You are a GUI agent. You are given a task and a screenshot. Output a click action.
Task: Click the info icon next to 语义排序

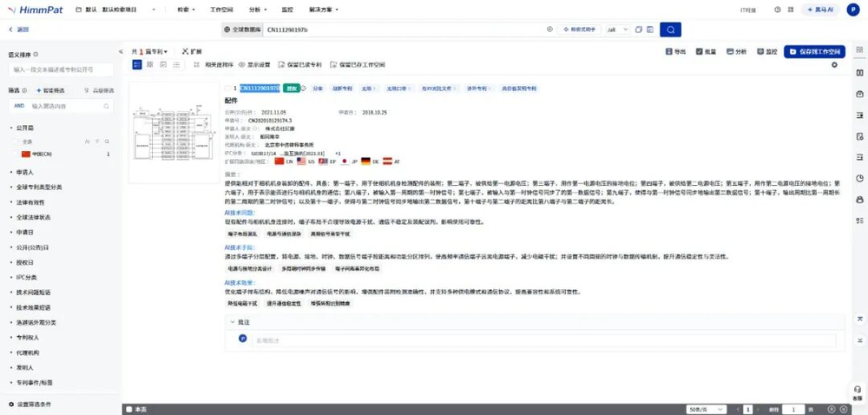coord(36,54)
